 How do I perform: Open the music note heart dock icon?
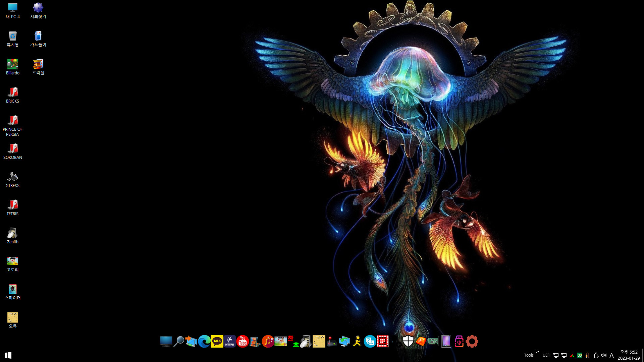coord(268,341)
